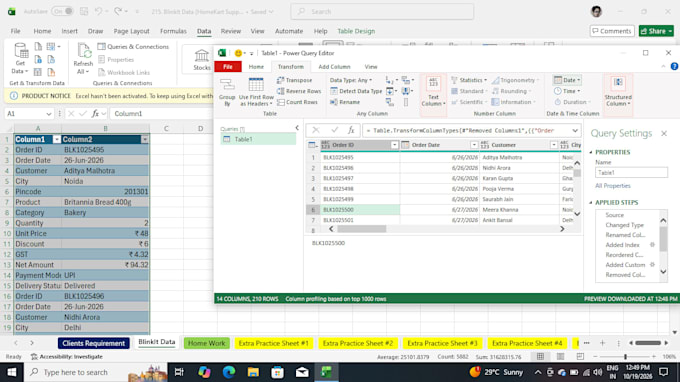Open Customer column filter dropdown
This screenshot has height=382, width=680.
point(553,145)
